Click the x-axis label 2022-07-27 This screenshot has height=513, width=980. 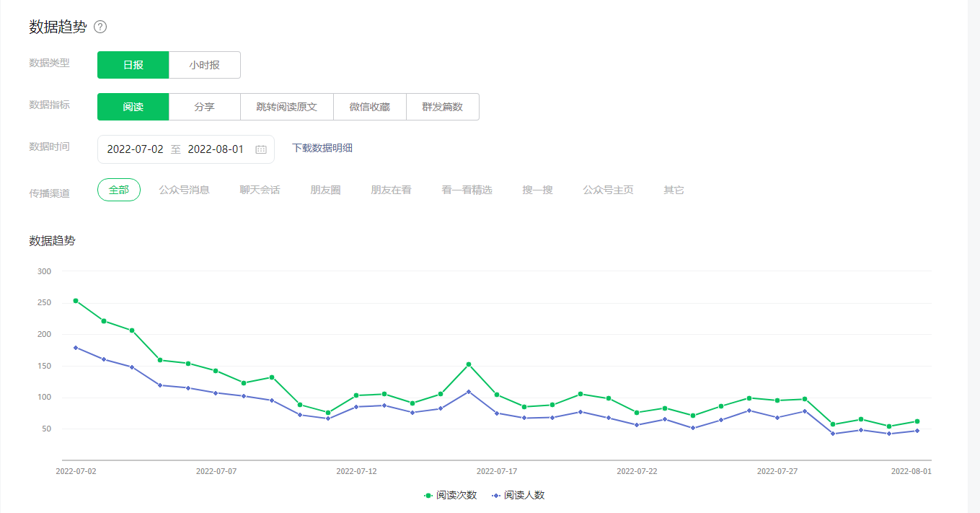point(777,471)
